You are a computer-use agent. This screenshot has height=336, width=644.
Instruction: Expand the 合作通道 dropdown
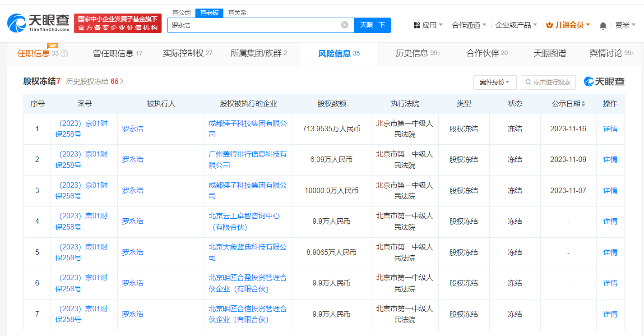469,25
